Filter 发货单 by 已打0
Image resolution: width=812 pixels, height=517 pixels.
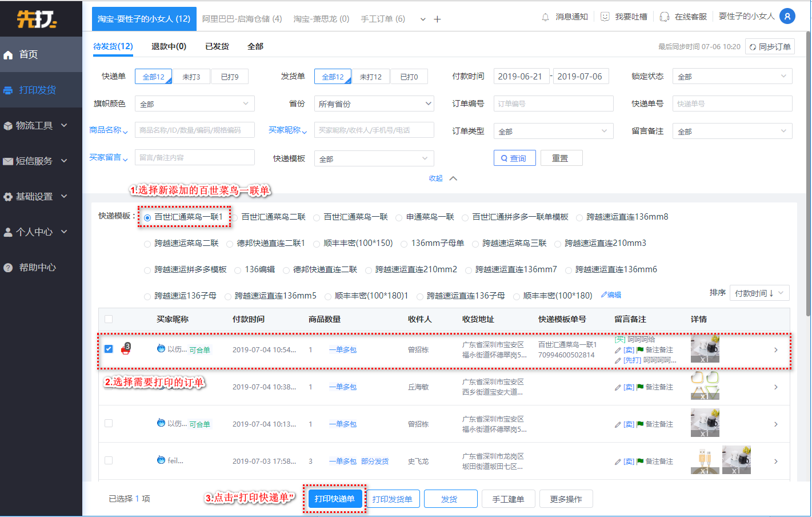coord(409,77)
